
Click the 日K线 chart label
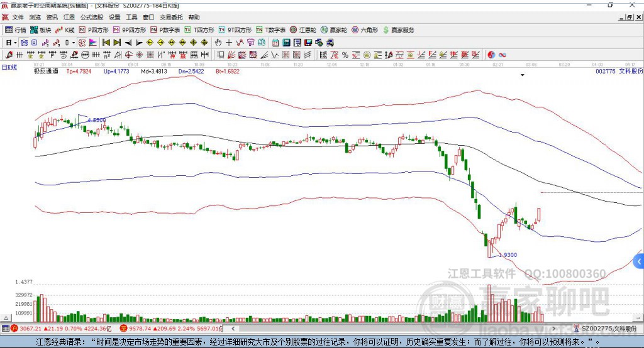pyautogui.click(x=9, y=67)
